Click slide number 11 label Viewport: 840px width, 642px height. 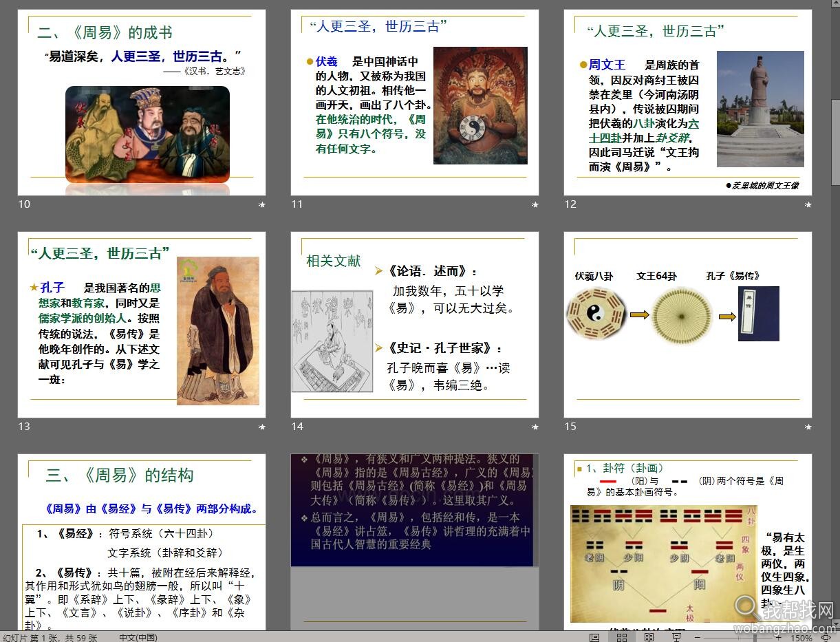297,204
